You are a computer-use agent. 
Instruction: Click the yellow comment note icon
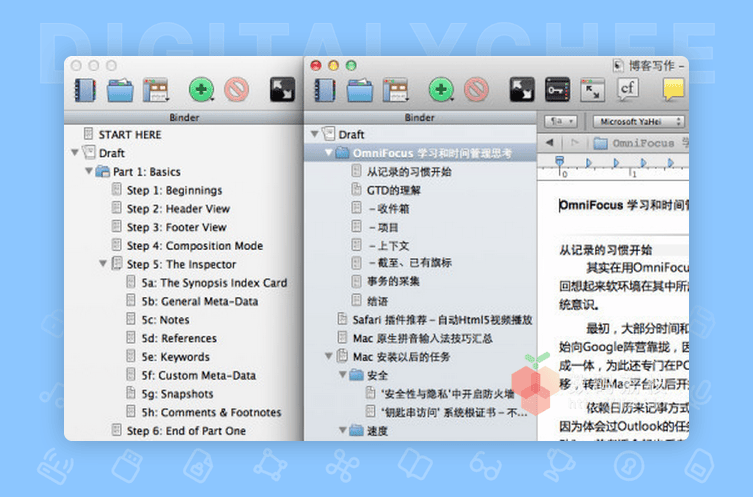pos(674,90)
